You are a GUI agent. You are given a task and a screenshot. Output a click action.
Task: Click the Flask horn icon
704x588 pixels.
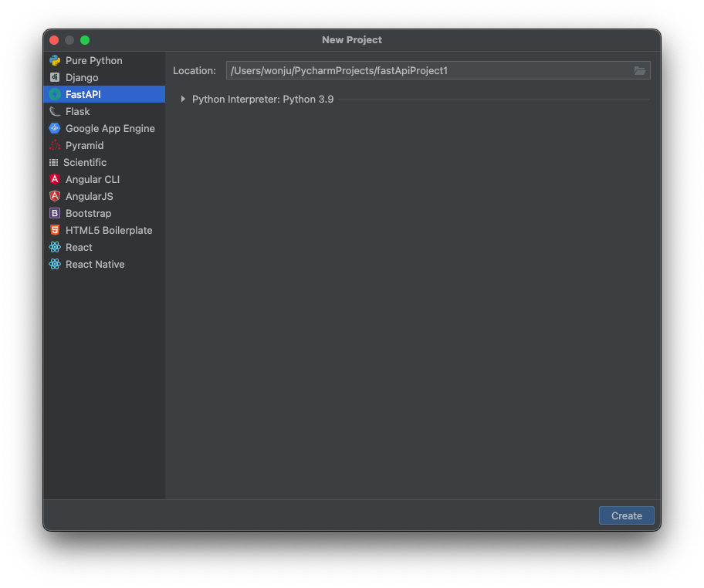pyautogui.click(x=55, y=111)
